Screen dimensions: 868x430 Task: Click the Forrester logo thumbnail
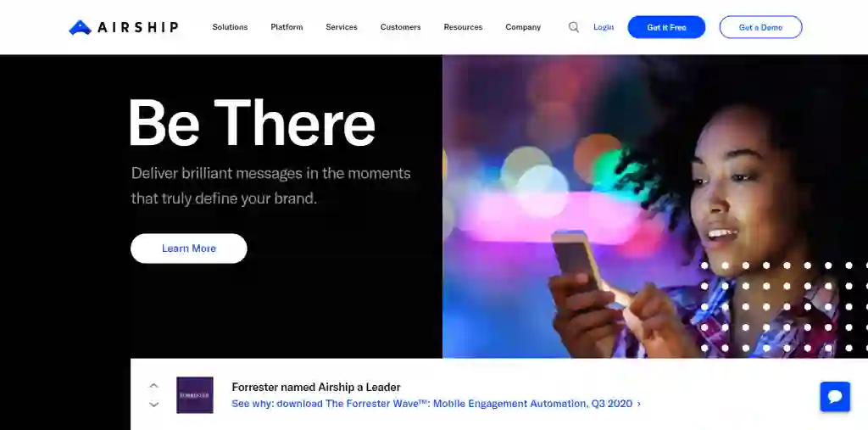(x=195, y=395)
